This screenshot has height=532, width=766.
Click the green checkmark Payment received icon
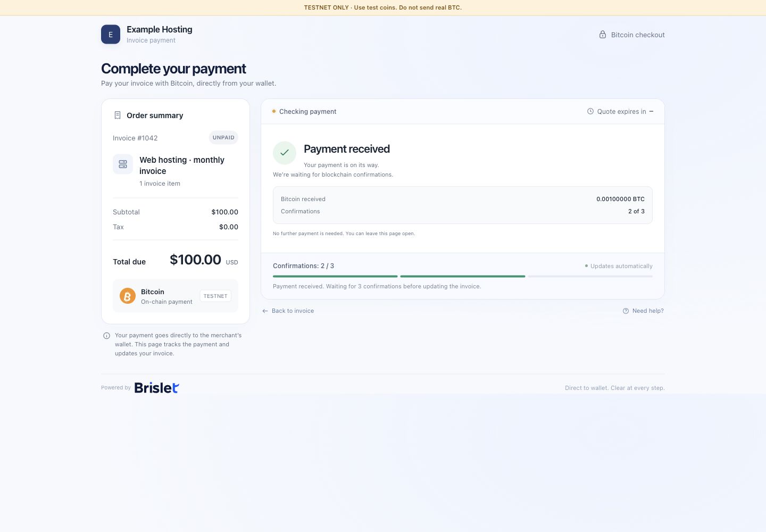[x=285, y=153]
